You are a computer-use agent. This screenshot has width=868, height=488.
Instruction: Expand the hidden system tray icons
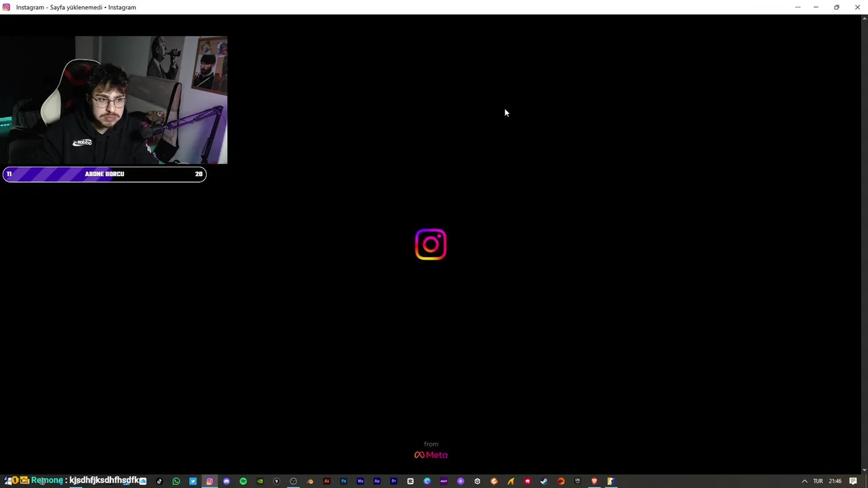coord(804,481)
